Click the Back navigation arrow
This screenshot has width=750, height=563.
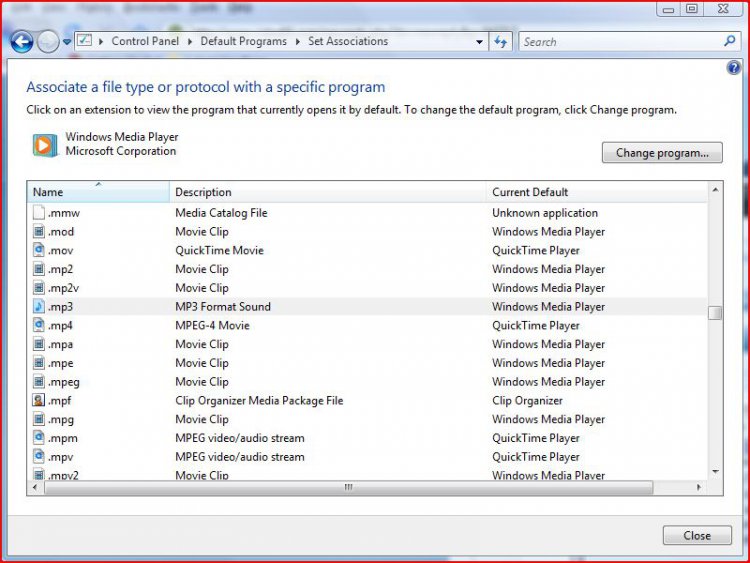[22, 42]
